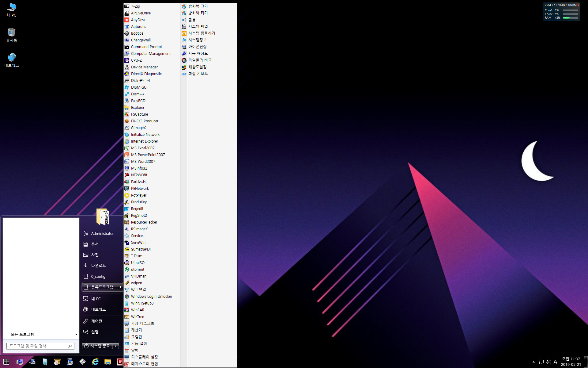The width and height of the screenshot is (588, 368).
Task: Open 휴지통 recycle bin on desktop
Action: tap(12, 35)
